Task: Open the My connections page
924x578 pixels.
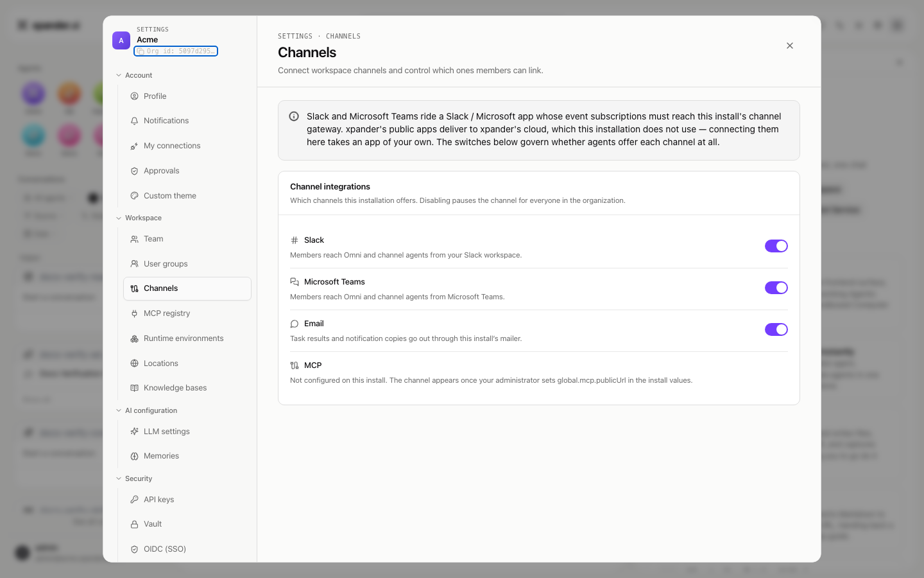Action: [x=187, y=146]
